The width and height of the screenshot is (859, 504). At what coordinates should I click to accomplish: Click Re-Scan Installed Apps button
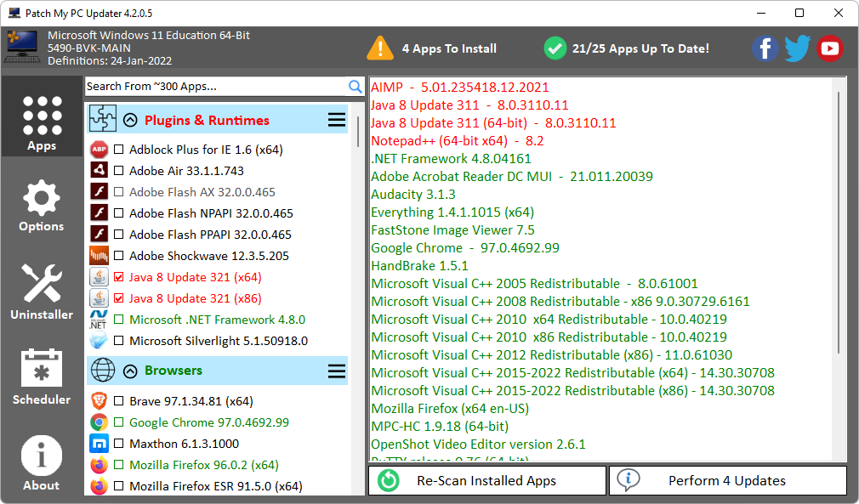[487, 480]
